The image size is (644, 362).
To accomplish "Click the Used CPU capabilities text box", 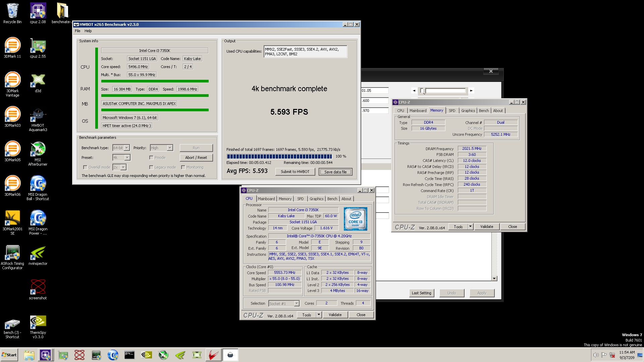I will coord(305,52).
